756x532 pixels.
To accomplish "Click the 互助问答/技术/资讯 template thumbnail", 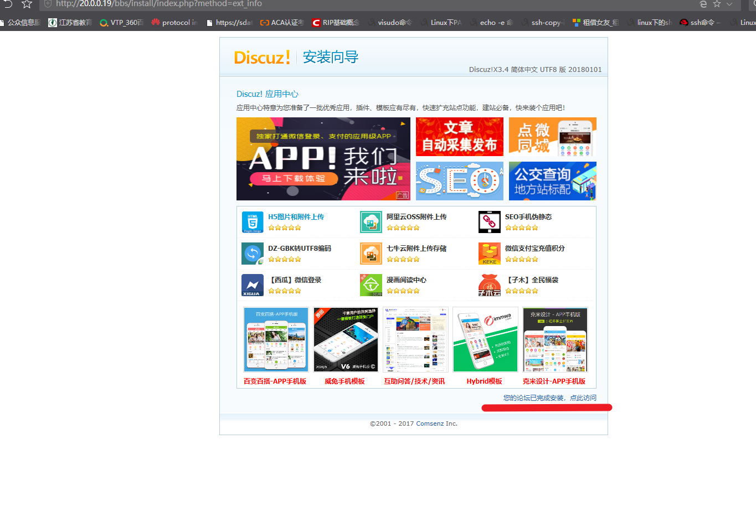I will [x=415, y=339].
